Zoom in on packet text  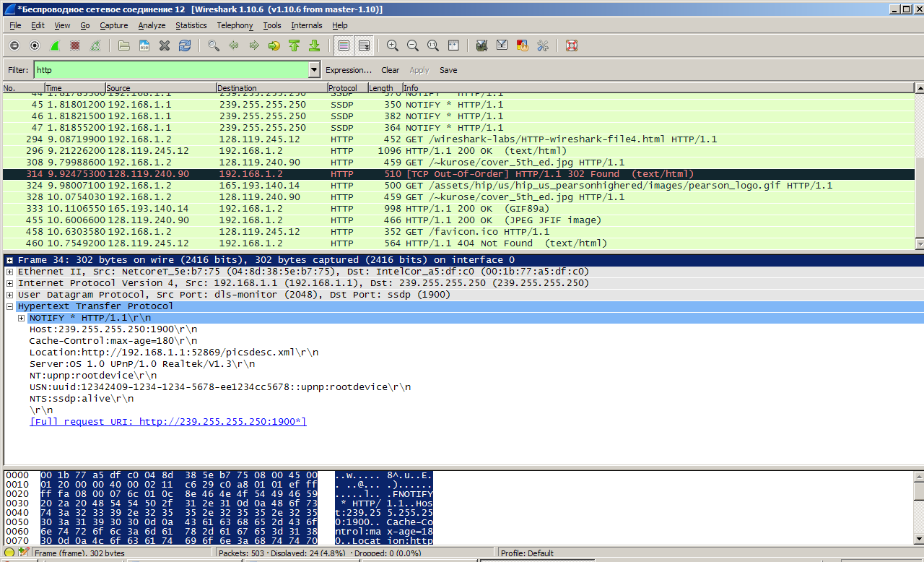point(393,46)
